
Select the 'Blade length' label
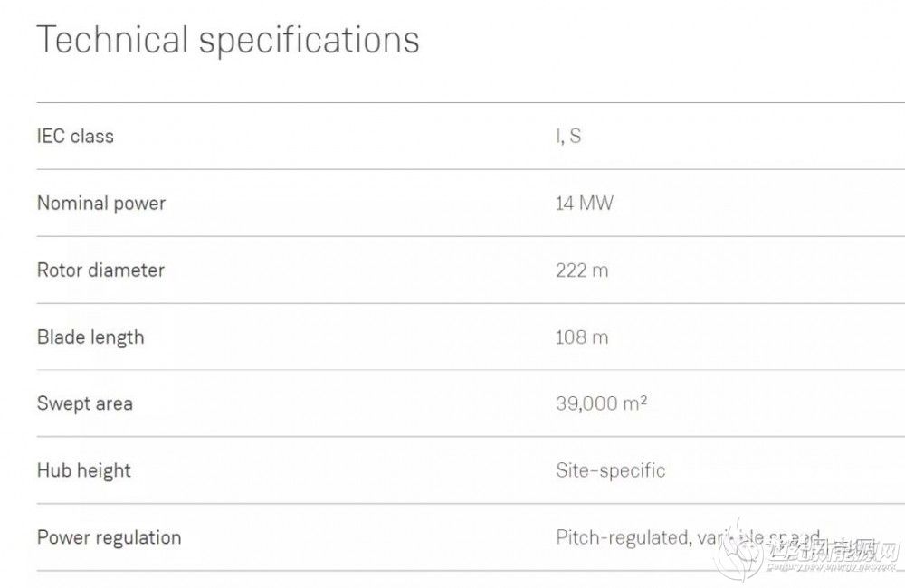tap(90, 337)
